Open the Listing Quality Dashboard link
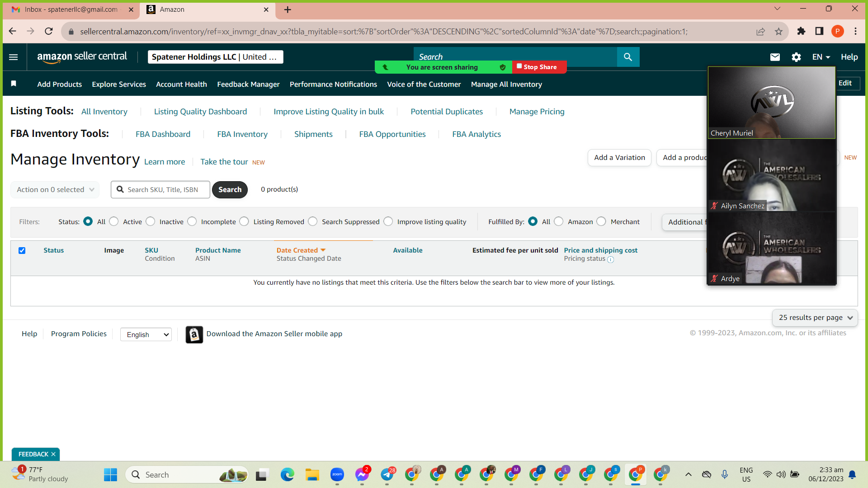 (200, 112)
